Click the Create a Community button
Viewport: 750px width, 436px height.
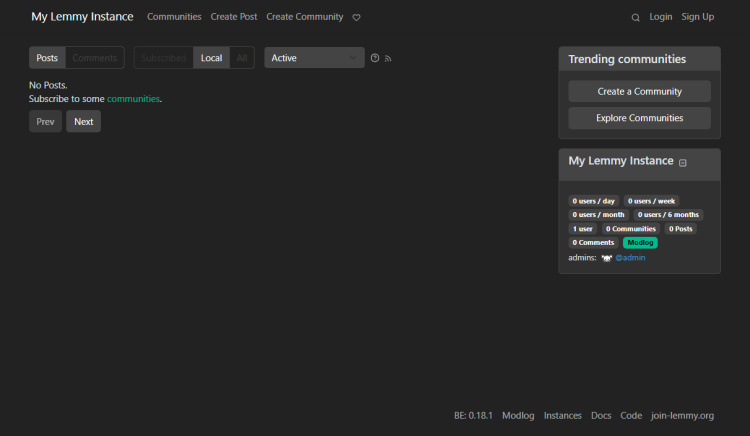[639, 91]
